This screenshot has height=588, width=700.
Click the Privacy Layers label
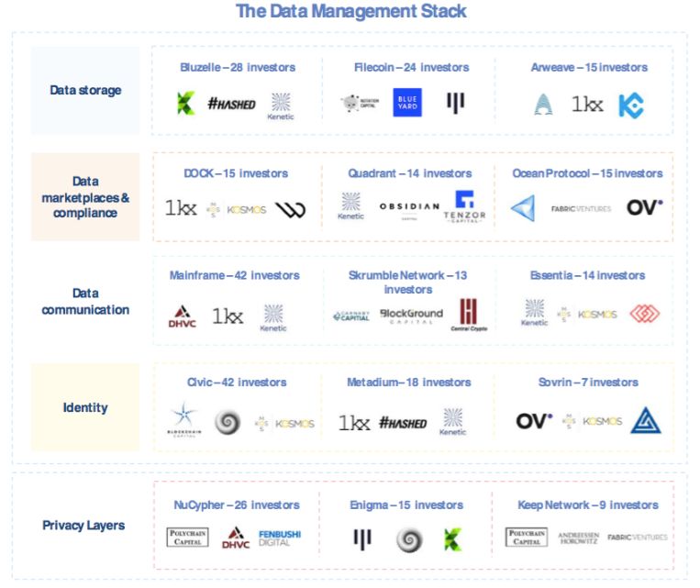pos(83,525)
